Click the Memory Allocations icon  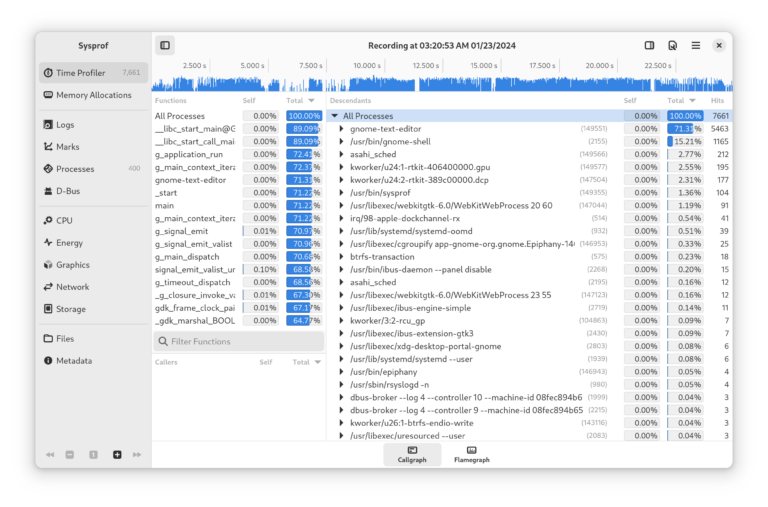click(x=48, y=95)
